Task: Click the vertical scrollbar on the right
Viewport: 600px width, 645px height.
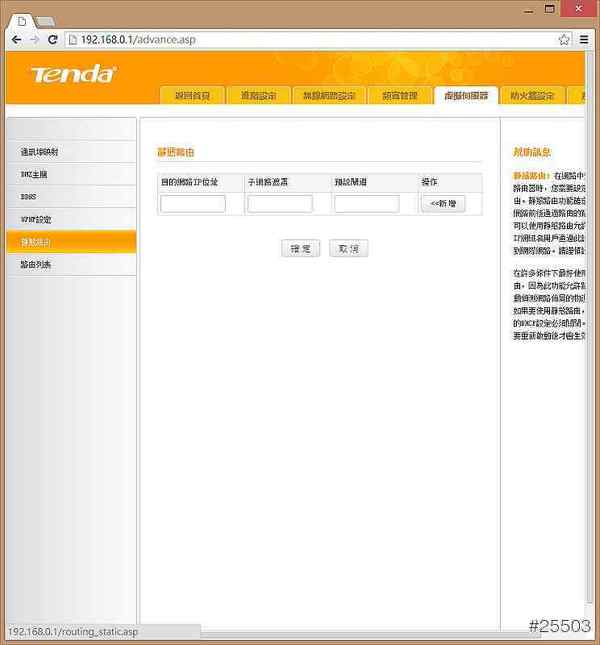Action: pos(589,329)
